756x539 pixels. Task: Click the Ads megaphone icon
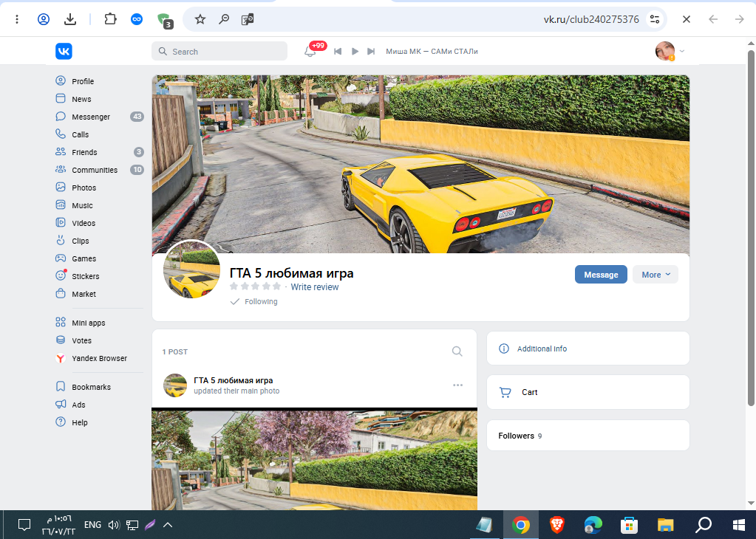61,404
